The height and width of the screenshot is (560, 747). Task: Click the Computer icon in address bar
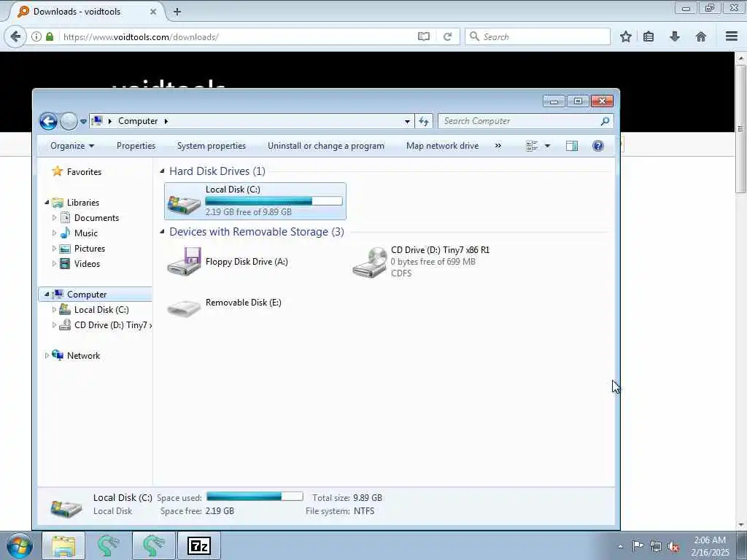97,121
